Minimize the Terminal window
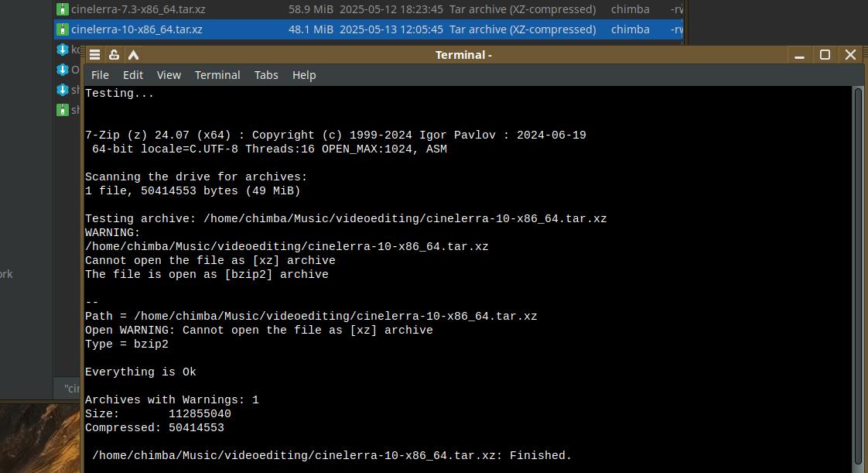The height and width of the screenshot is (473, 868). click(x=799, y=56)
